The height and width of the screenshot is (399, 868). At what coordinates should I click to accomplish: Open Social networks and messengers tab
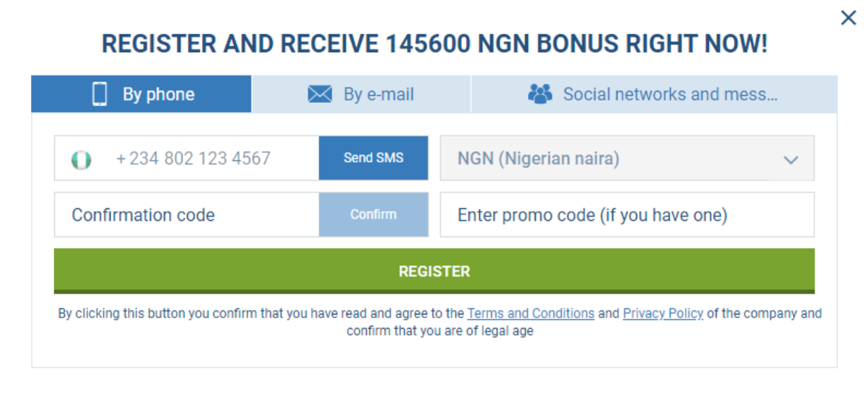654,94
